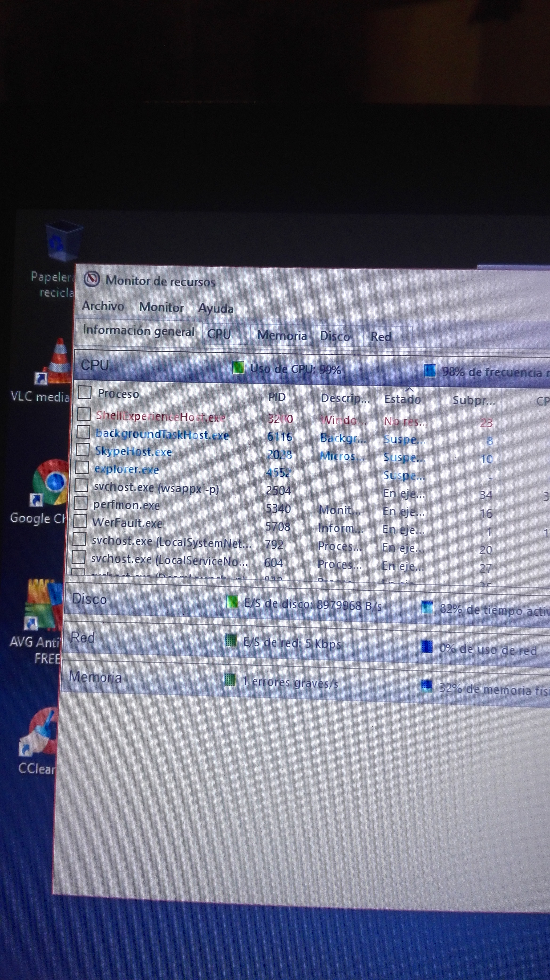Select the perfmon.exe process name
This screenshot has height=980, width=550.
[126, 505]
